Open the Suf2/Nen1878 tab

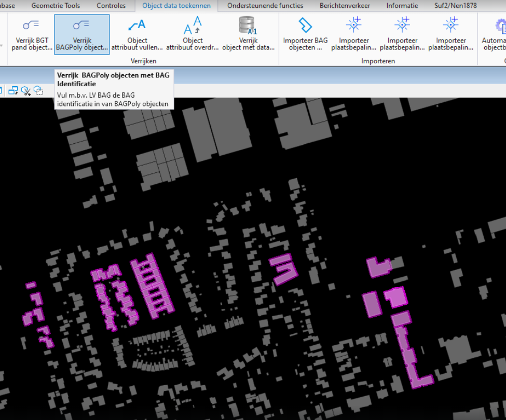click(x=455, y=6)
